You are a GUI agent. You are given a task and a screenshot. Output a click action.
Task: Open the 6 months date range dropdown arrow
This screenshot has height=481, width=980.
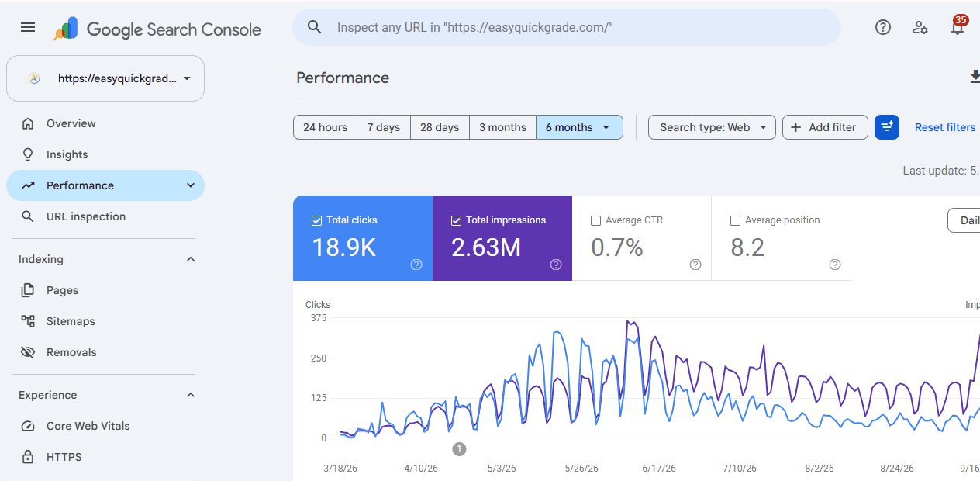[606, 127]
